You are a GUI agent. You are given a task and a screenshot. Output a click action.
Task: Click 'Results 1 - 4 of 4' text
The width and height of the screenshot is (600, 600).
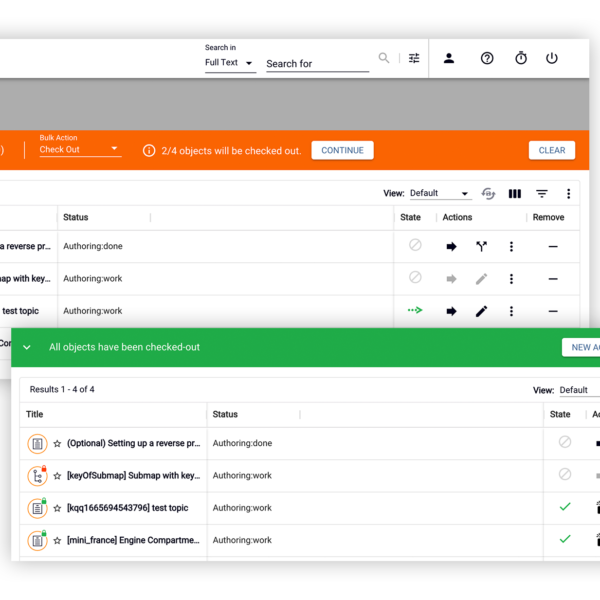(62, 390)
